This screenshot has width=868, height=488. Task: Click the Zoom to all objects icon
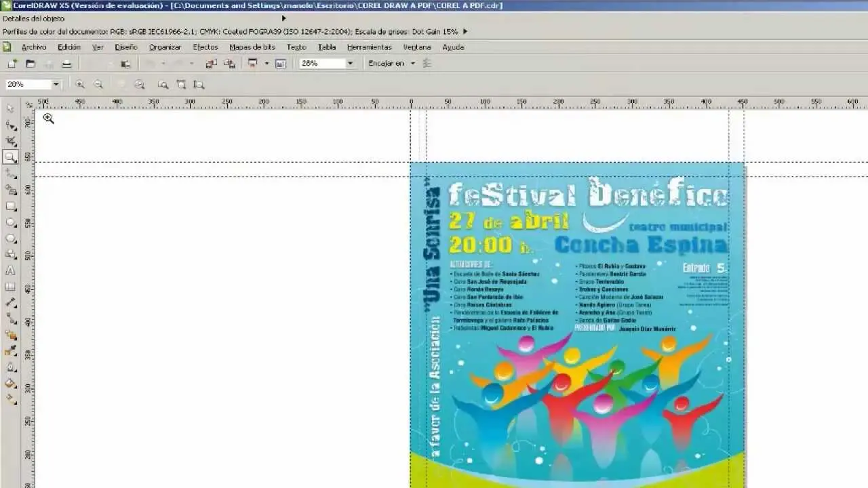click(140, 85)
